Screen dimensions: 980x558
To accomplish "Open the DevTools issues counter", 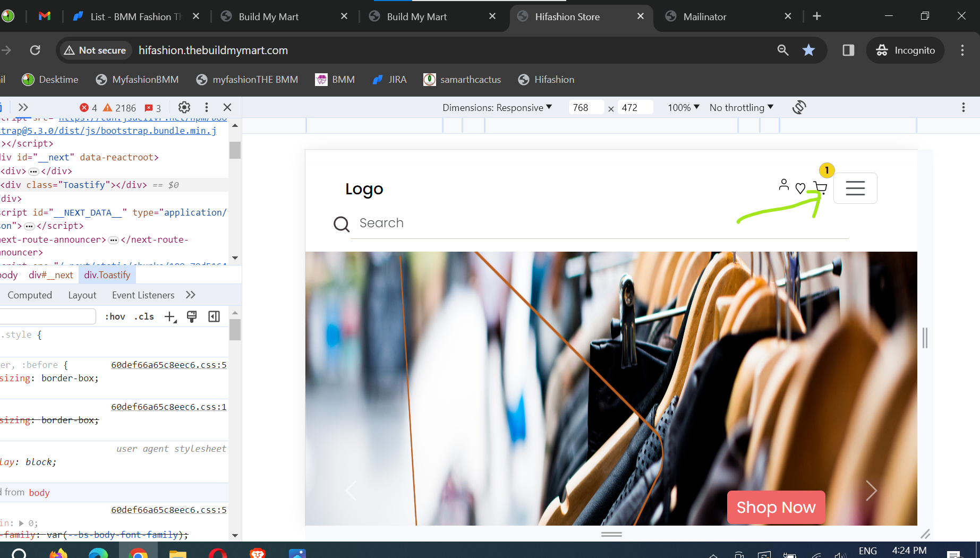I will tap(153, 108).
